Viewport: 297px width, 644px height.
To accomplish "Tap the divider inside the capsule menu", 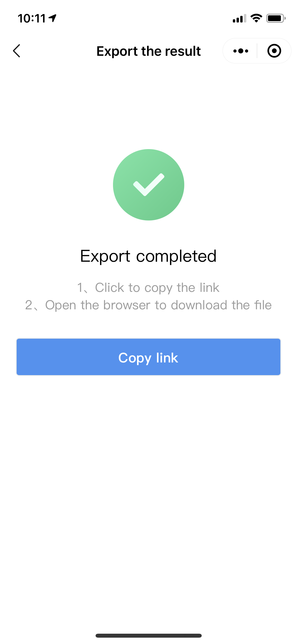I will [257, 51].
